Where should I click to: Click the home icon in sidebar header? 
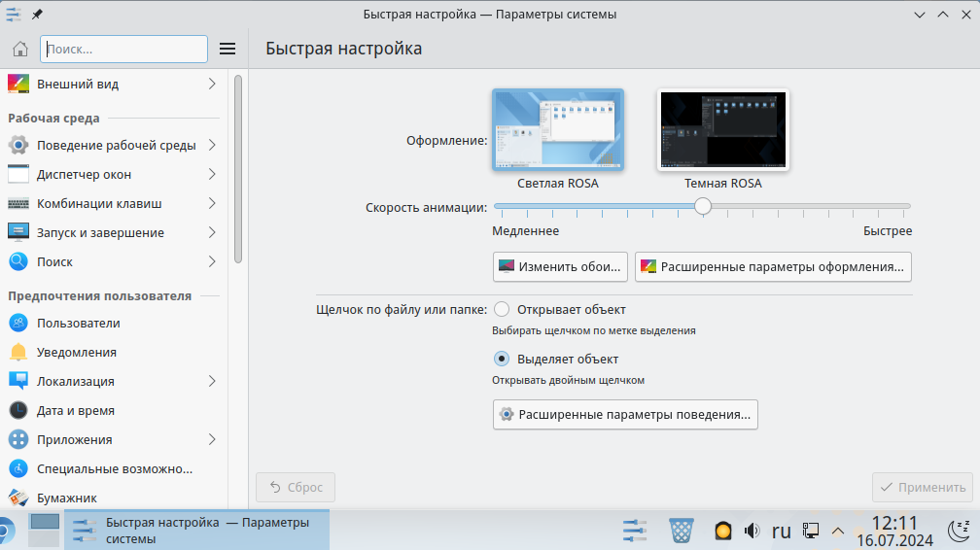[x=20, y=49]
